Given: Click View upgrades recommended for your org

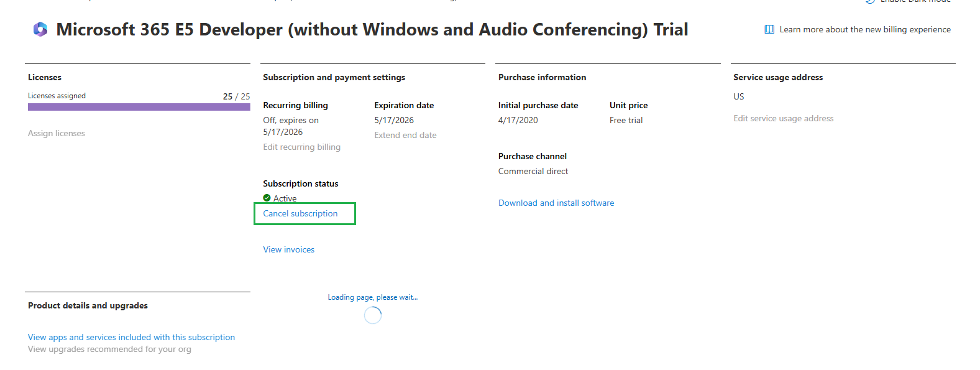Looking at the screenshot, I should click(109, 349).
